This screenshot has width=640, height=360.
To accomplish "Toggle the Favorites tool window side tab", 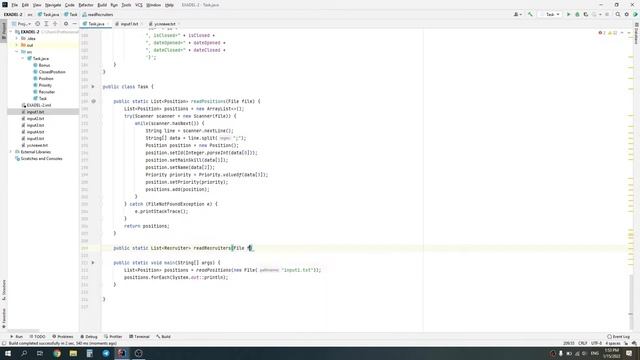I will point(4,318).
